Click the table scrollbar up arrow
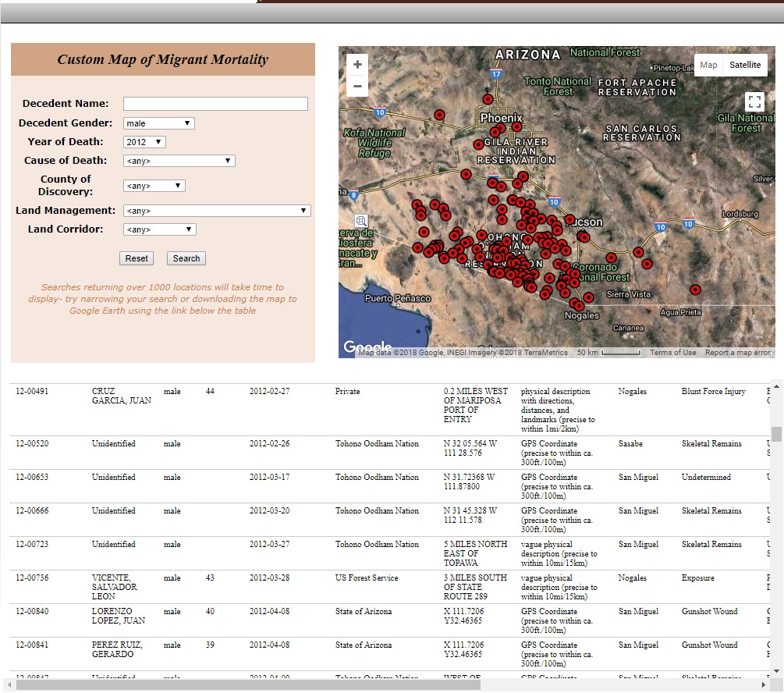784x693 pixels. pyautogui.click(x=776, y=386)
